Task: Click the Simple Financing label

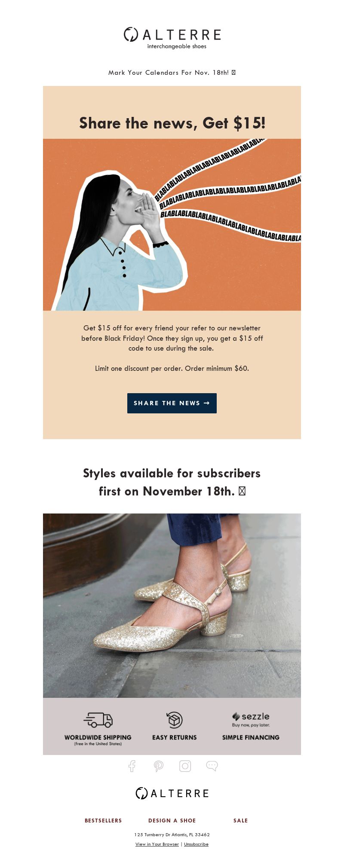Action: point(251,737)
